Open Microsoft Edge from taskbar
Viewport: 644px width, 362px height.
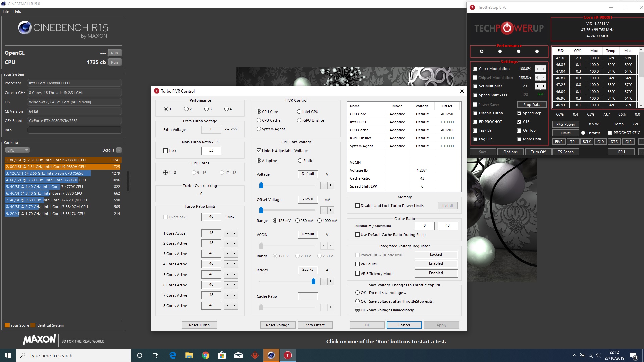173,355
